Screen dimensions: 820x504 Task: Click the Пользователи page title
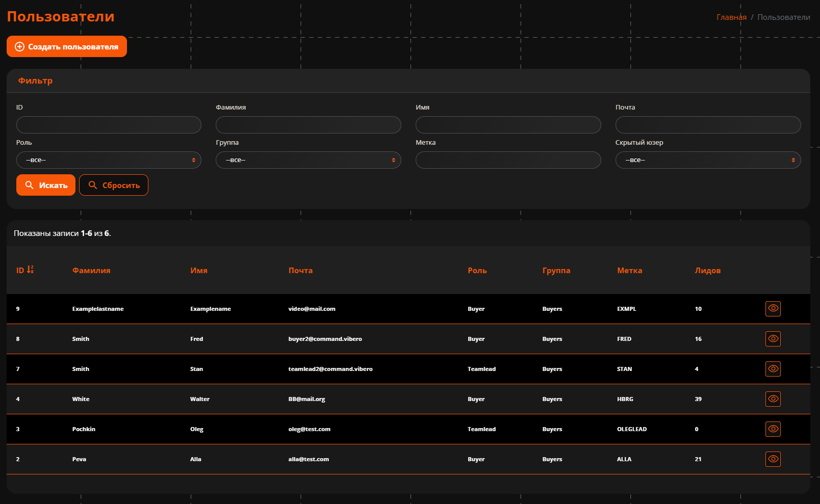pyautogui.click(x=61, y=16)
